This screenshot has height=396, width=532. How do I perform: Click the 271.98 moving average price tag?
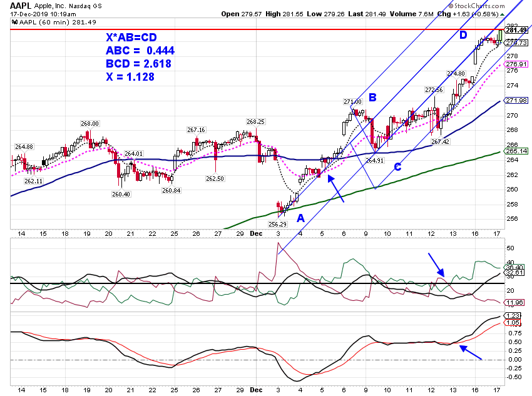point(516,100)
